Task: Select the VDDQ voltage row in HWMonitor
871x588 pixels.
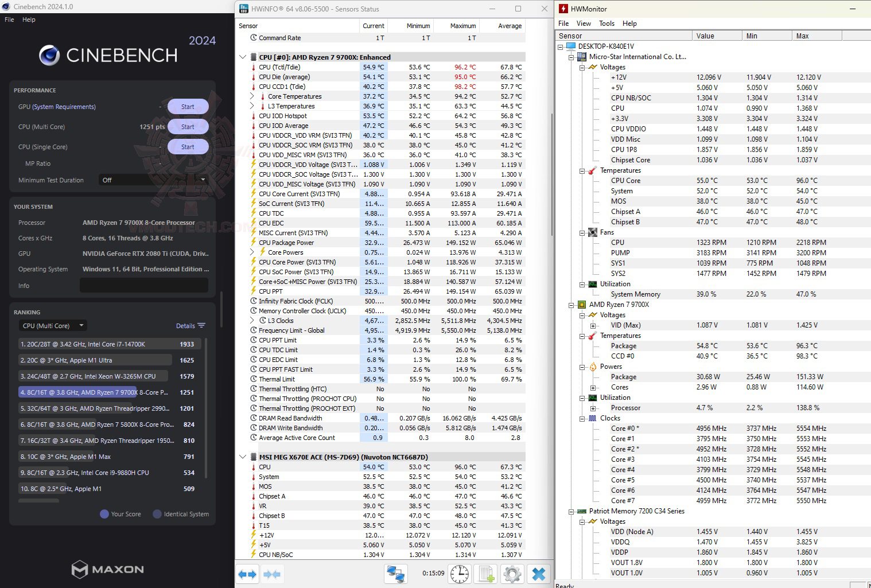Action: (712, 542)
